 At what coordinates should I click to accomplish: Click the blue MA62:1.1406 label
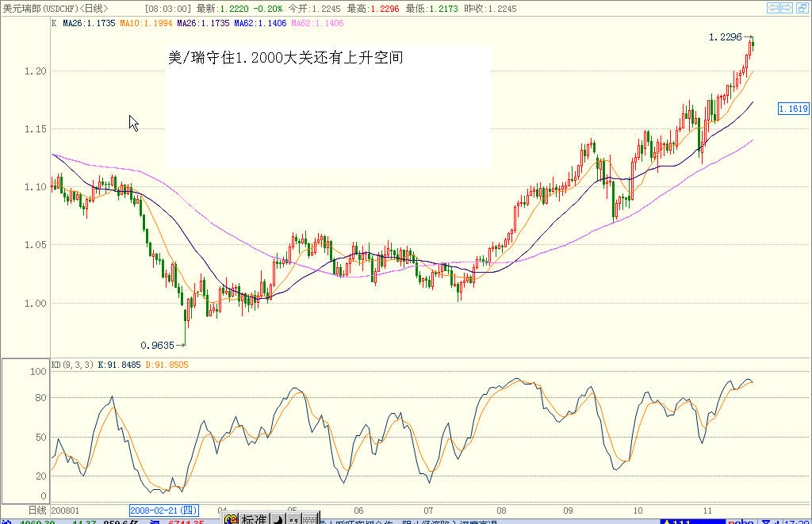(260, 23)
